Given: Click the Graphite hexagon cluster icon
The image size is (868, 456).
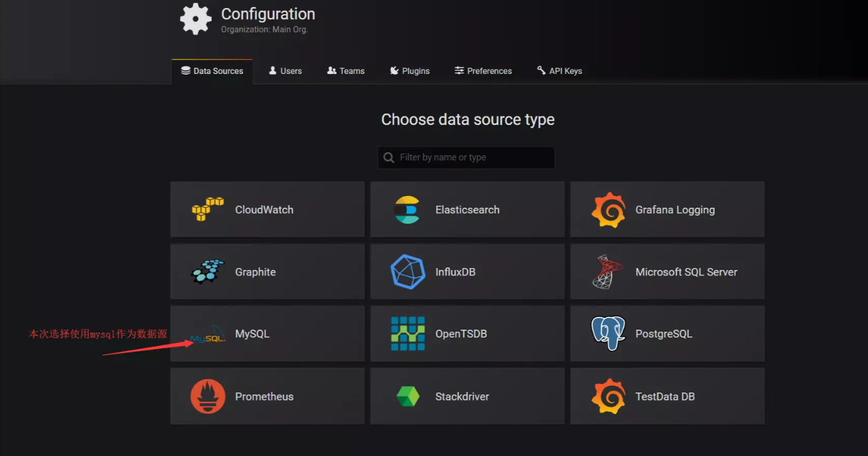Looking at the screenshot, I should tap(207, 272).
